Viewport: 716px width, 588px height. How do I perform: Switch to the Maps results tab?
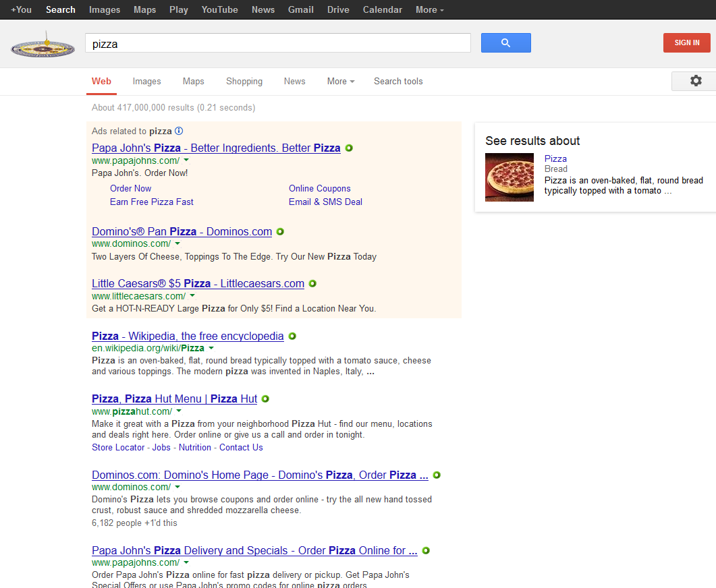tap(194, 81)
